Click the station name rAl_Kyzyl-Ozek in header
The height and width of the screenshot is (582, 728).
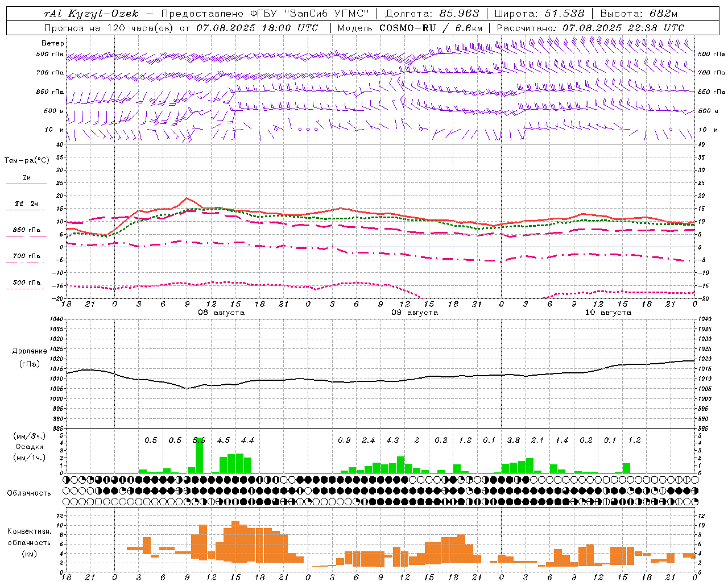coord(91,14)
